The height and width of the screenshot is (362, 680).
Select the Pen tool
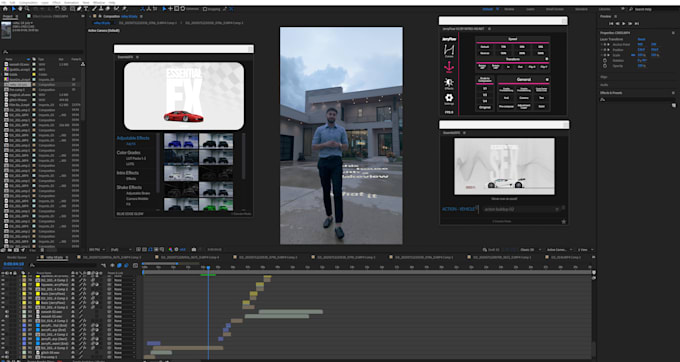coord(79,9)
